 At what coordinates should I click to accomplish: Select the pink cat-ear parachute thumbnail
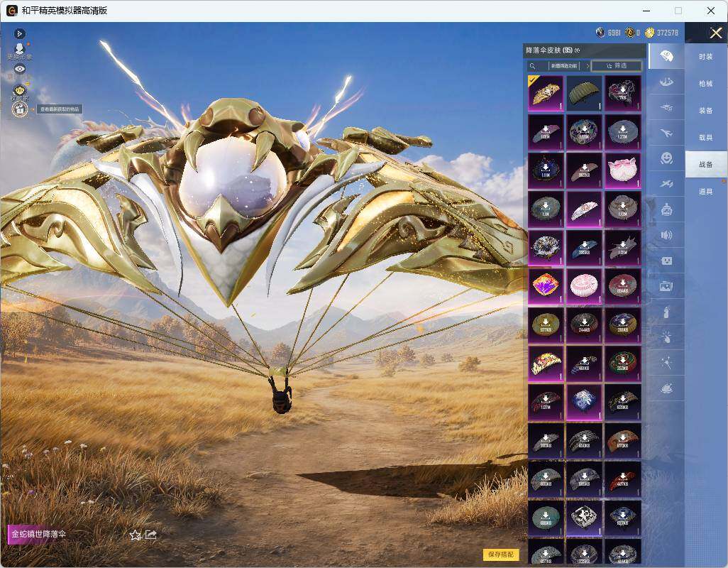(623, 170)
